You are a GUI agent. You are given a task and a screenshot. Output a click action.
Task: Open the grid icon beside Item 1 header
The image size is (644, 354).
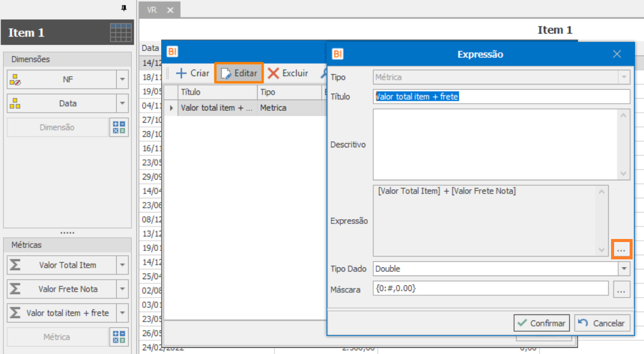121,32
